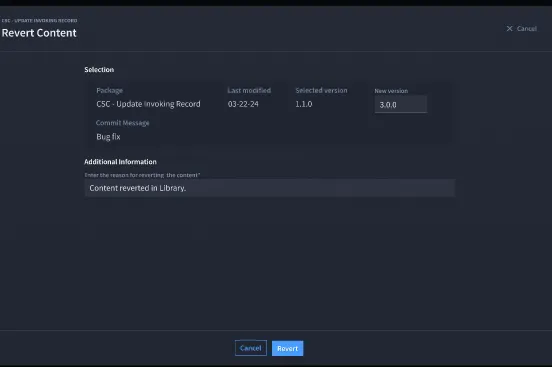
Task: Click the 'Revert Content' dialog title
Action: click(39, 33)
